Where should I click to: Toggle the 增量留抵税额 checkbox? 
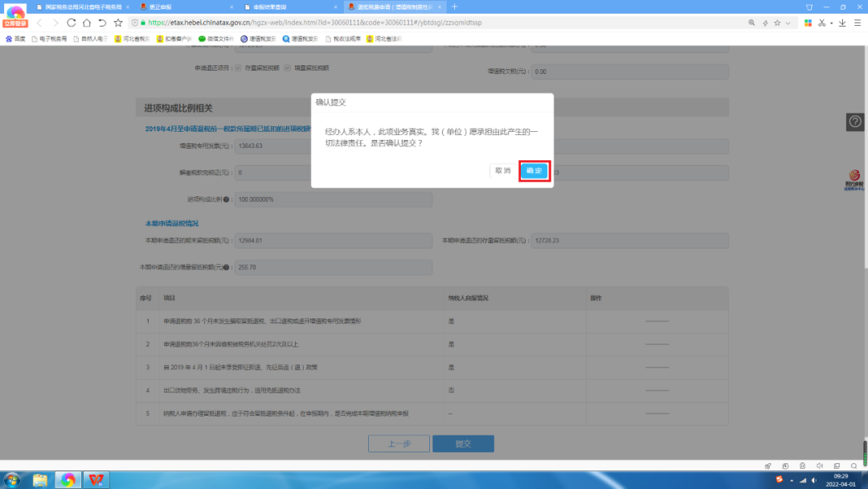point(287,68)
